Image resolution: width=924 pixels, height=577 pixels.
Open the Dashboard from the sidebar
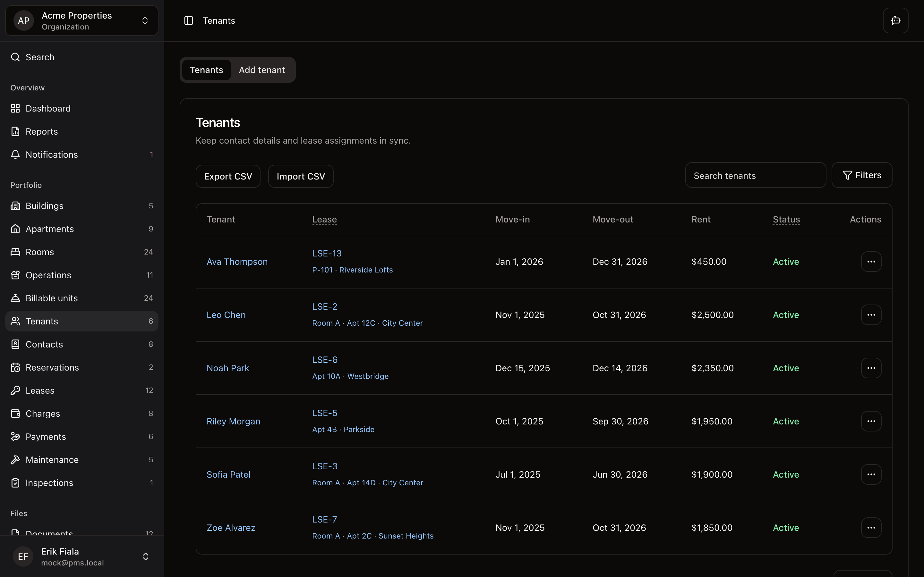click(48, 108)
